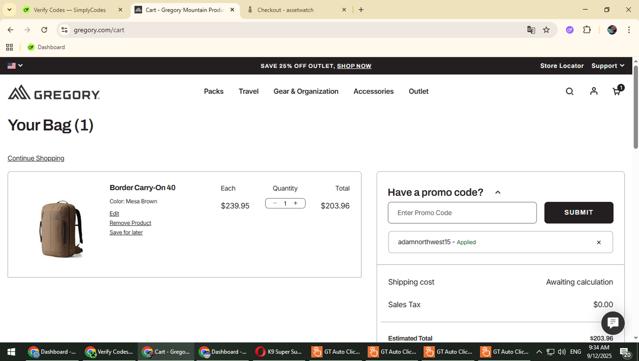View site information icon in address bar

64,30
